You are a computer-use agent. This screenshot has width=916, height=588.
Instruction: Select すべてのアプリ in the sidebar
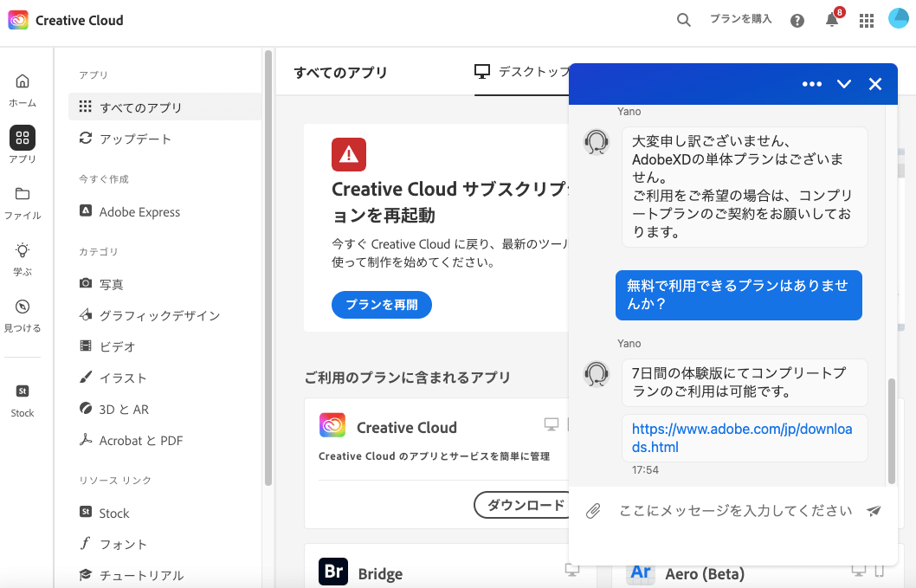(x=164, y=107)
